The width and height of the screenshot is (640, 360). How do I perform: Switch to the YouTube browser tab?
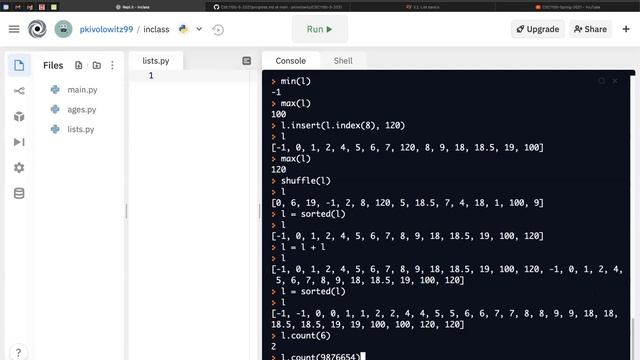(x=567, y=7)
